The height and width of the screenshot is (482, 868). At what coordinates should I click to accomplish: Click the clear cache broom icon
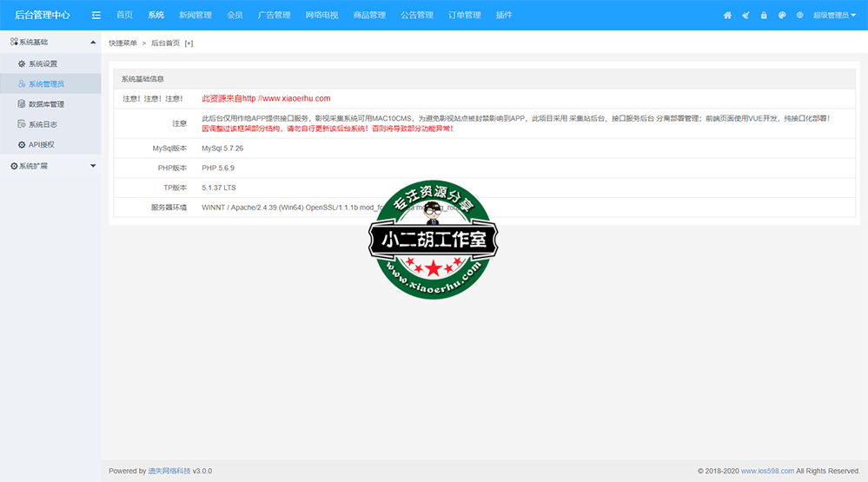point(745,16)
